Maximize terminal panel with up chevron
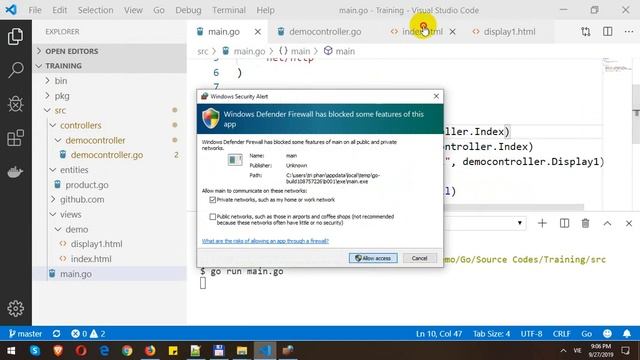Viewport: 640px width, 360px height. 607,223
